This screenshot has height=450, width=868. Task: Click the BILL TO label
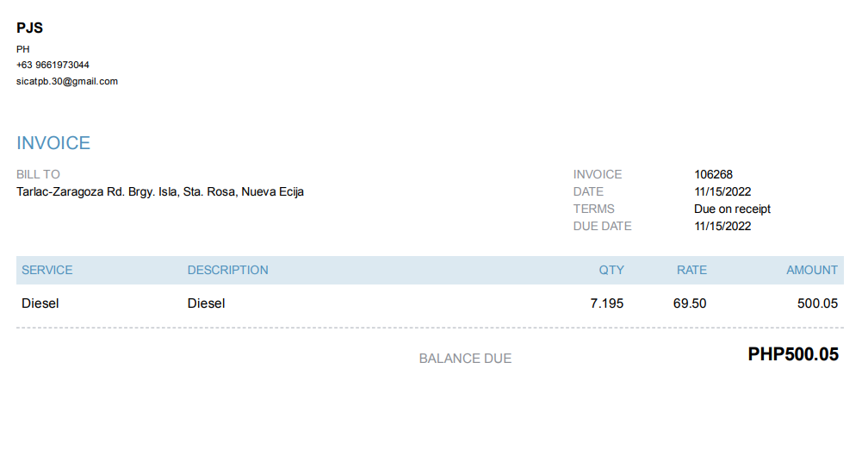pos(39,174)
